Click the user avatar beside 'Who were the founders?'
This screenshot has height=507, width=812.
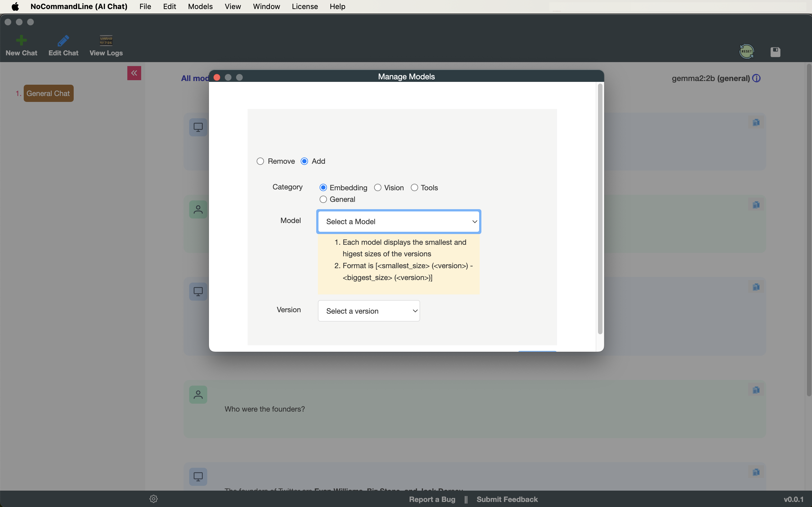(198, 395)
